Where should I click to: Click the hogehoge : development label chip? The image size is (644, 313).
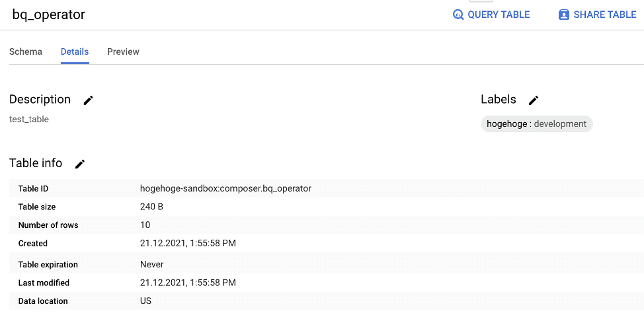[537, 124]
